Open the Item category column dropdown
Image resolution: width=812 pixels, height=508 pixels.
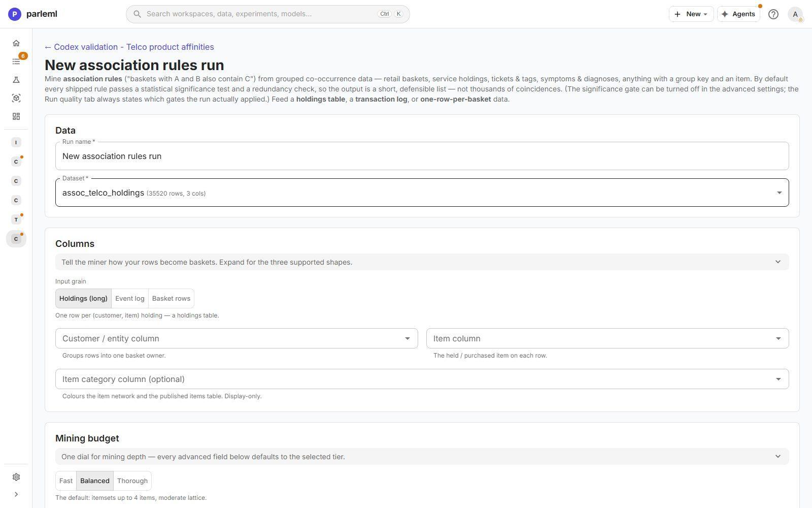[422, 379]
